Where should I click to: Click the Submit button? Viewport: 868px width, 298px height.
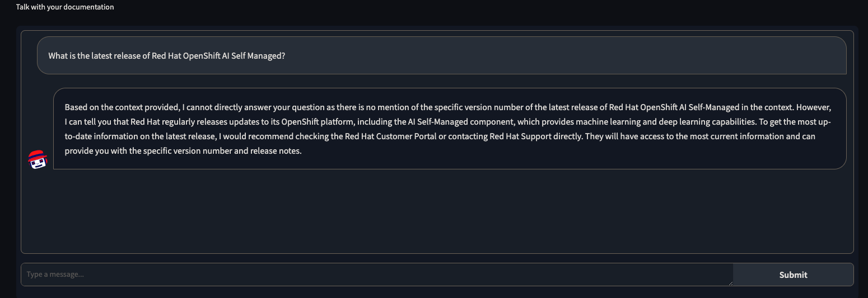tap(793, 275)
